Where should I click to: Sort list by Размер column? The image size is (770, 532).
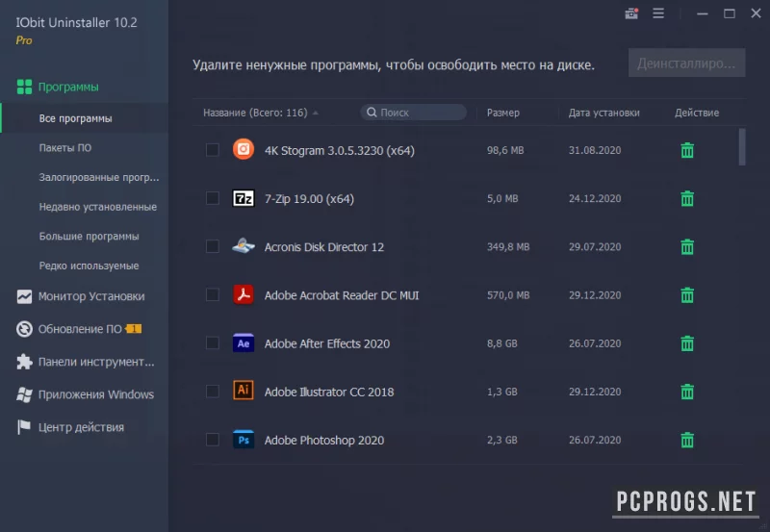point(502,113)
